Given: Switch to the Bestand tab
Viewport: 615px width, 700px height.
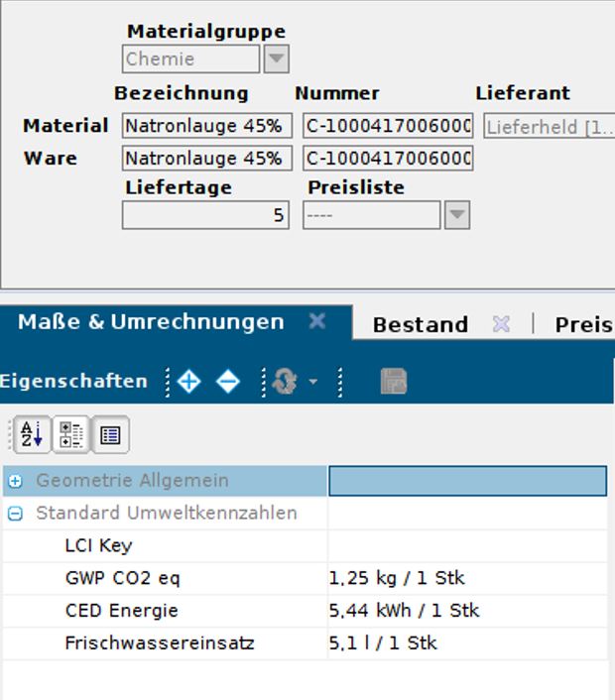Looking at the screenshot, I should pyautogui.click(x=420, y=324).
